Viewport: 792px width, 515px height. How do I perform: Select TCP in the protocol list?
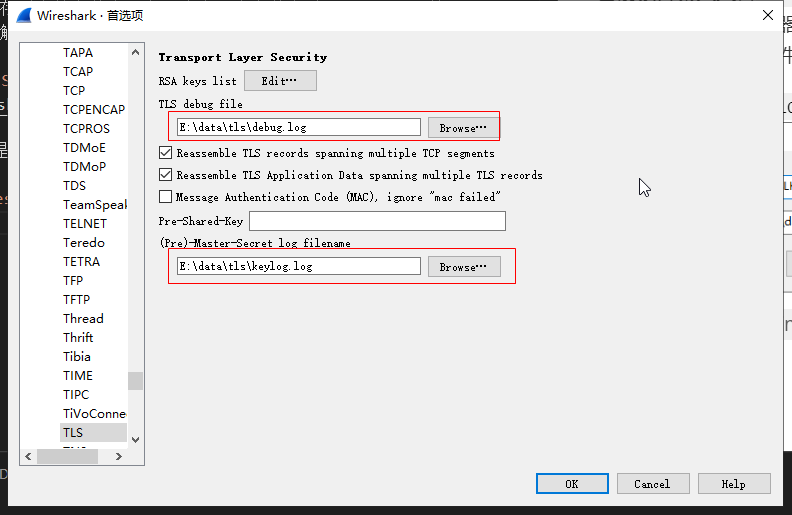[74, 90]
